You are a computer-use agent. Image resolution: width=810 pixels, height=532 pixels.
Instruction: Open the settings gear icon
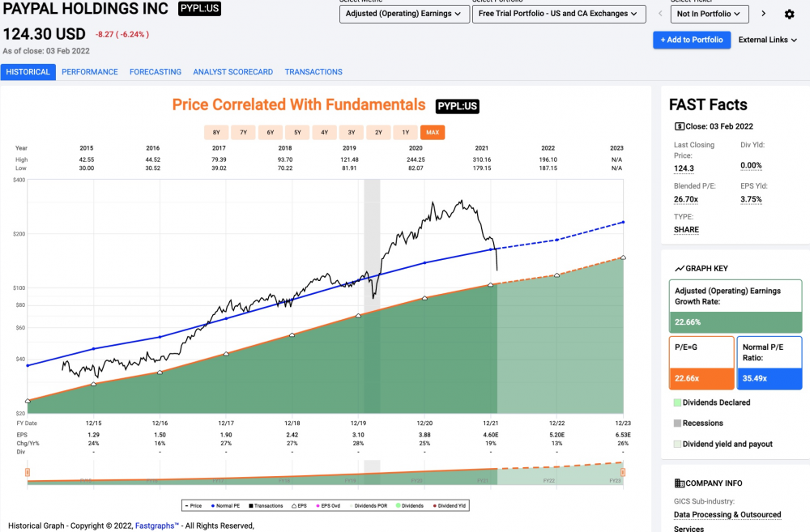[789, 14]
